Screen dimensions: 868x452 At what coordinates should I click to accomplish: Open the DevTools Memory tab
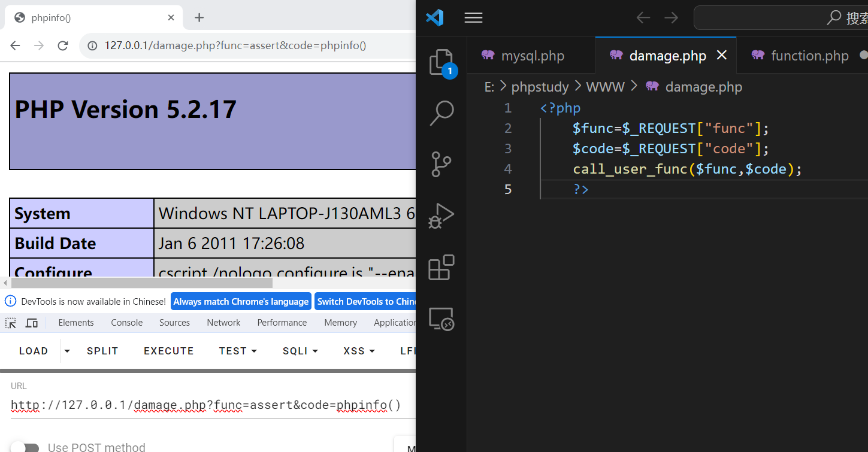coord(340,323)
